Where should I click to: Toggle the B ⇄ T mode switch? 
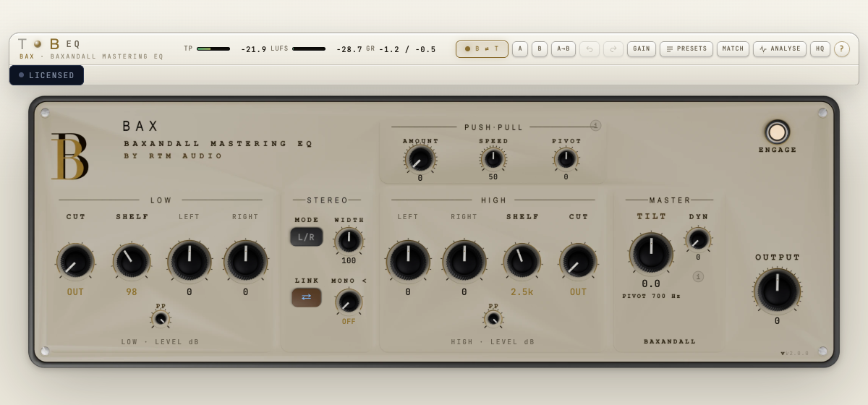(482, 49)
